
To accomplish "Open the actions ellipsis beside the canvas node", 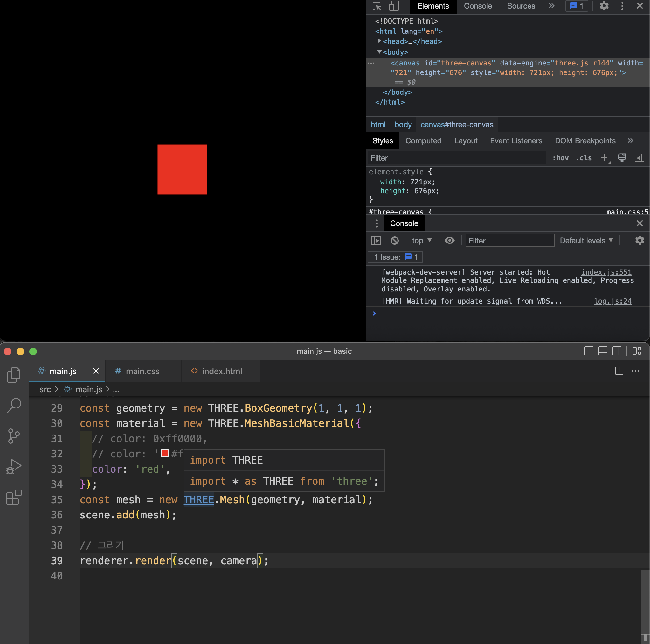I will (x=371, y=63).
